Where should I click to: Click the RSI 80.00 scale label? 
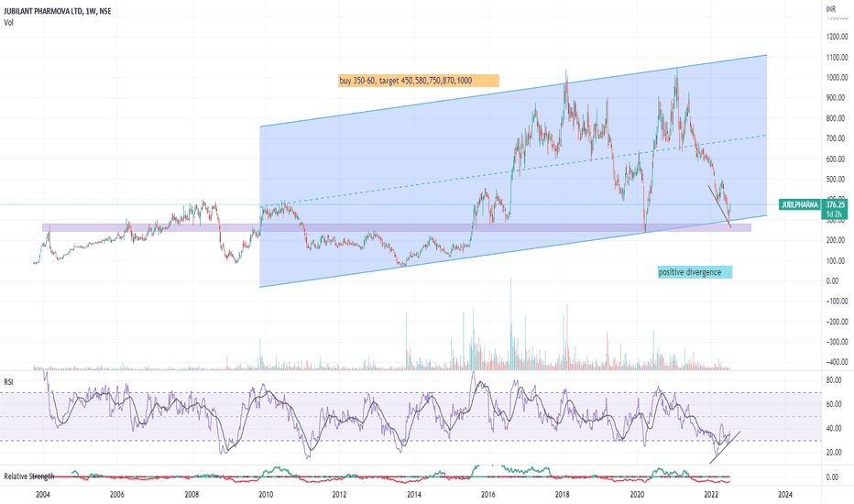(834, 379)
